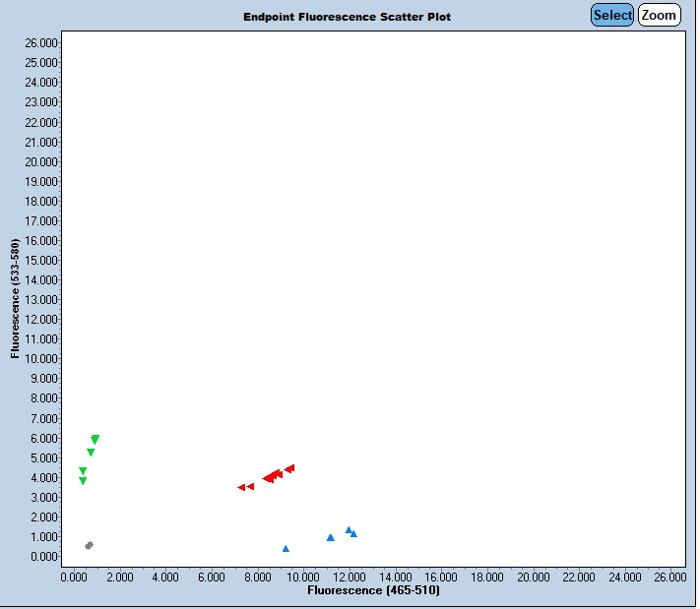Click the Endpoint Fluorescence Scatter Plot title
Image resolution: width=700 pixels, height=609 pixels.
(x=348, y=17)
